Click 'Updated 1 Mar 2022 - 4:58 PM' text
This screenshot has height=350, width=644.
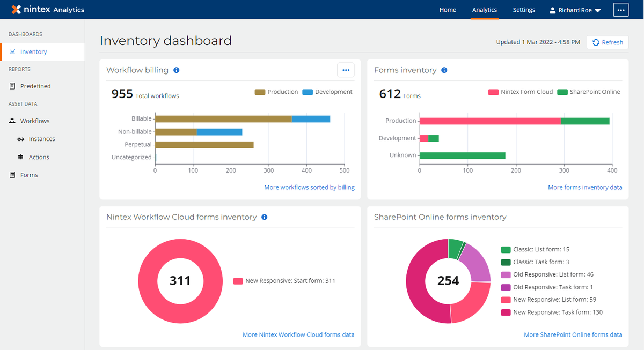(538, 42)
